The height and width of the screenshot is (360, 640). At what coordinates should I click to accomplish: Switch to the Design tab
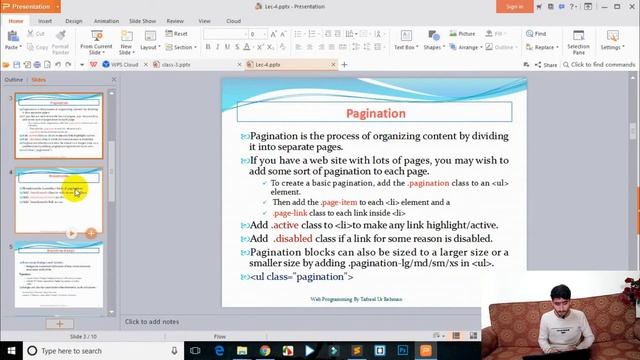pyautogui.click(x=74, y=21)
